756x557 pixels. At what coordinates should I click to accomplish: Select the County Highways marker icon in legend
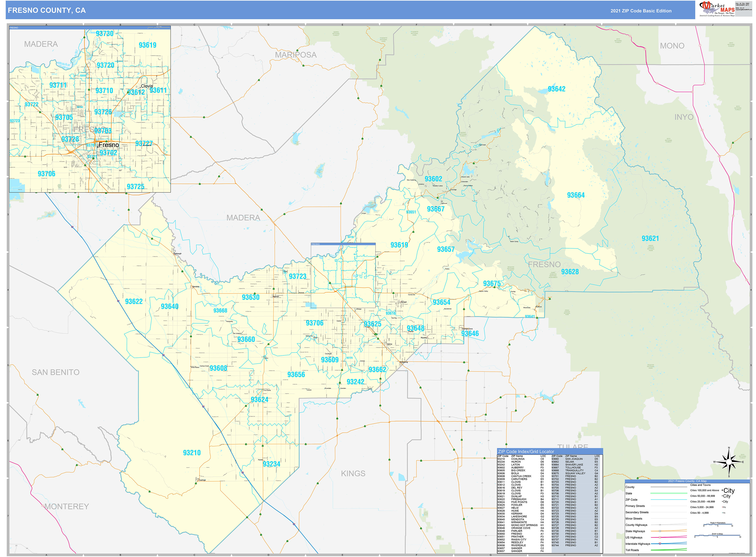660,525
